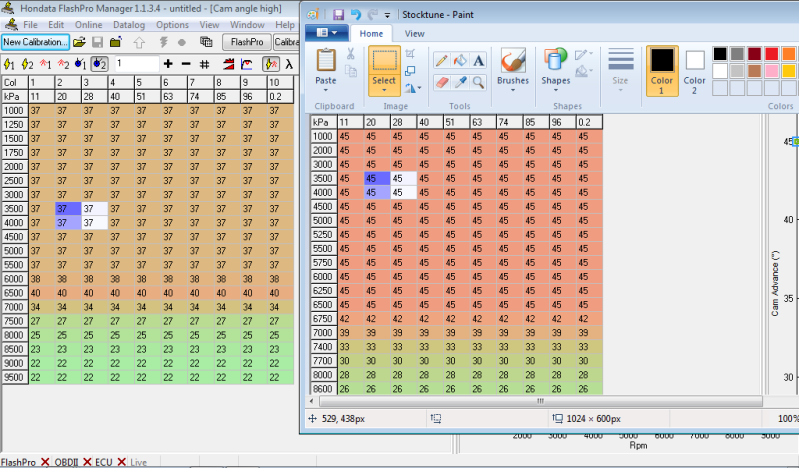Activate the Color picker eyedropper tool
The image size is (799, 468).
(460, 82)
